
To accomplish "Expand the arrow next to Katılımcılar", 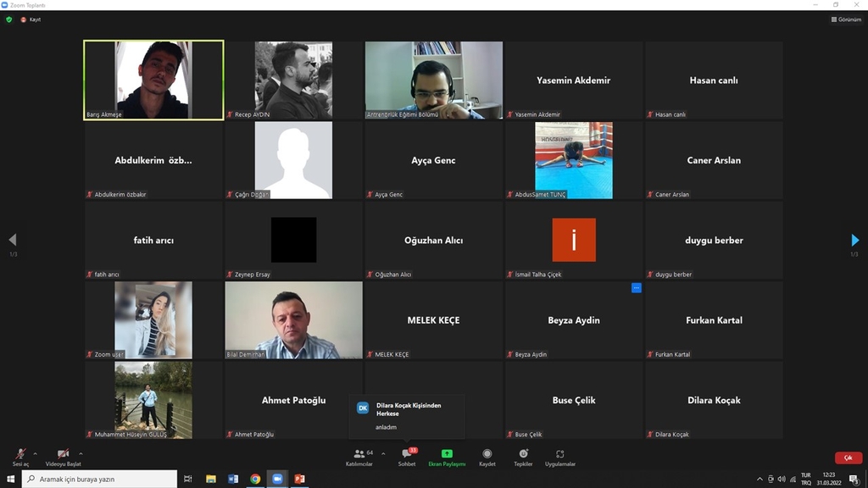I will pyautogui.click(x=383, y=453).
